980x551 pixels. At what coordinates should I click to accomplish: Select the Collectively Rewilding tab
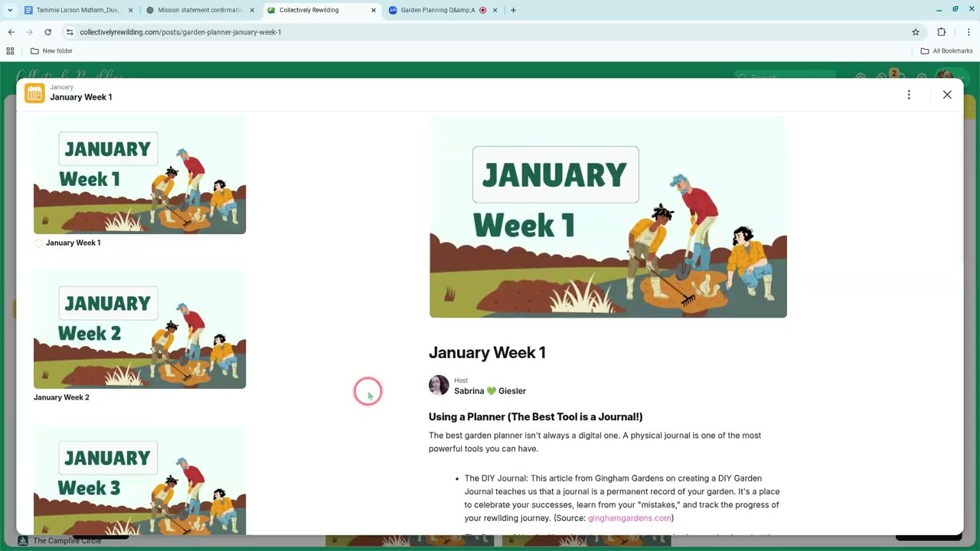tap(322, 11)
